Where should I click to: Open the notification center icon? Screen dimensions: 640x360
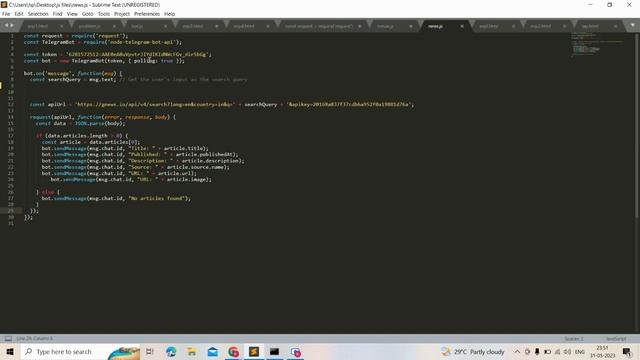pos(627,351)
